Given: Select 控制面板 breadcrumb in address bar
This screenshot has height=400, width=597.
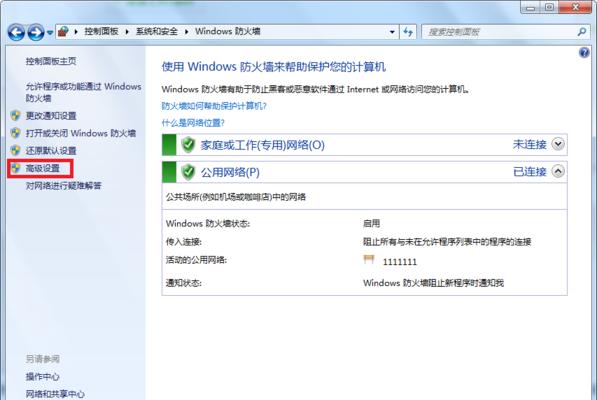Looking at the screenshot, I should [101, 32].
